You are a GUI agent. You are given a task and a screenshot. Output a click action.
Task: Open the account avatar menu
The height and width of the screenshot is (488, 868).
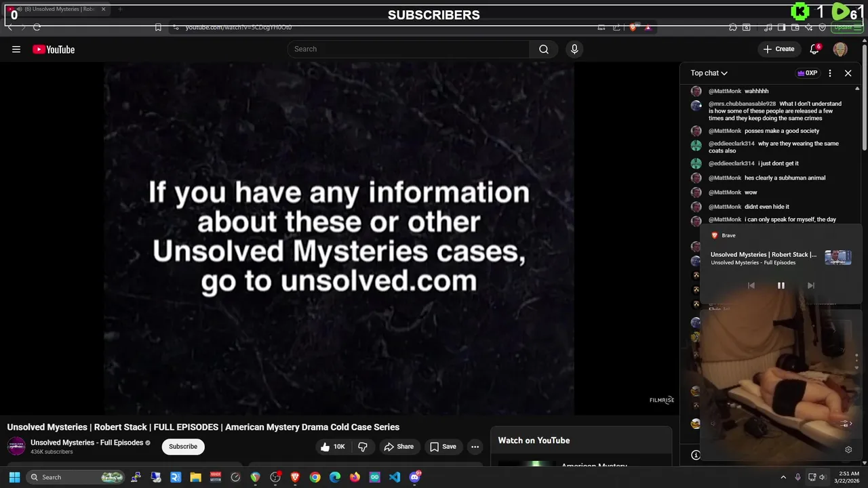coord(840,49)
